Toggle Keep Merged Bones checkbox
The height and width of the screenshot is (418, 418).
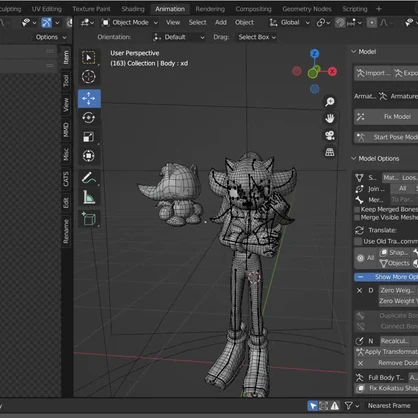coord(357,210)
